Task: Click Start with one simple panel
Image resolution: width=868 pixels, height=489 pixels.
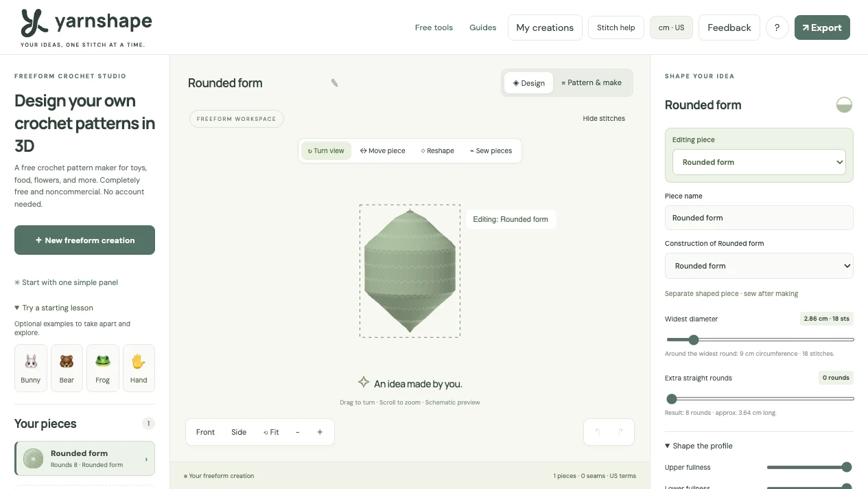Action: click(x=67, y=282)
